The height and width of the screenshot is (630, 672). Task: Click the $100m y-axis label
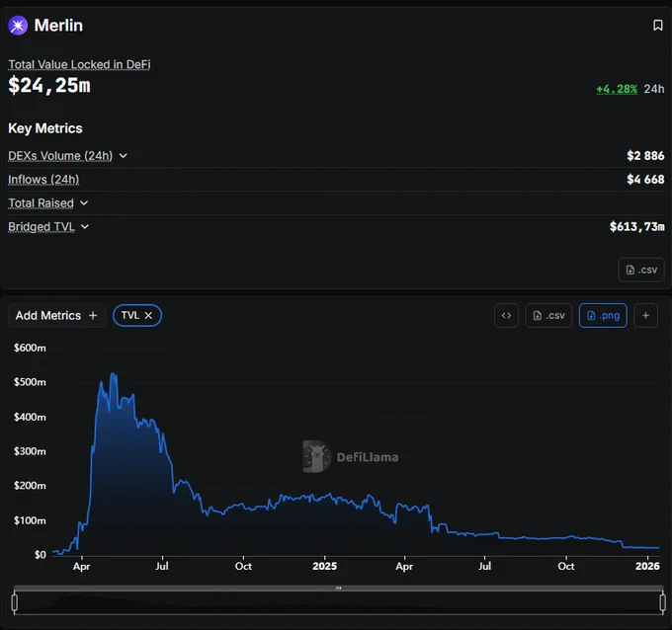pyautogui.click(x=30, y=520)
